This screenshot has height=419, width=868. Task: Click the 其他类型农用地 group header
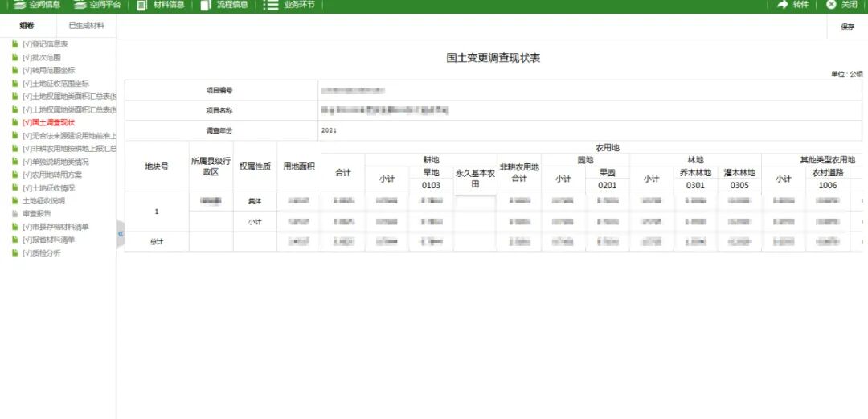click(828, 160)
